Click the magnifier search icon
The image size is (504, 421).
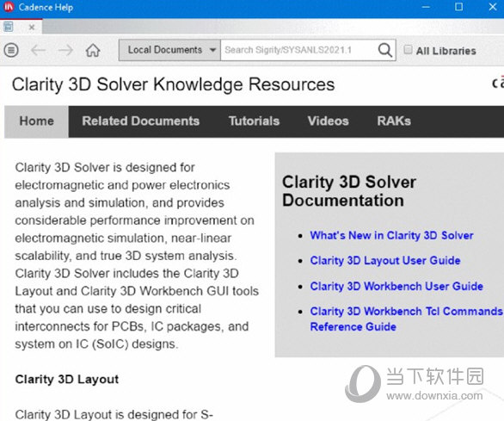(x=384, y=50)
